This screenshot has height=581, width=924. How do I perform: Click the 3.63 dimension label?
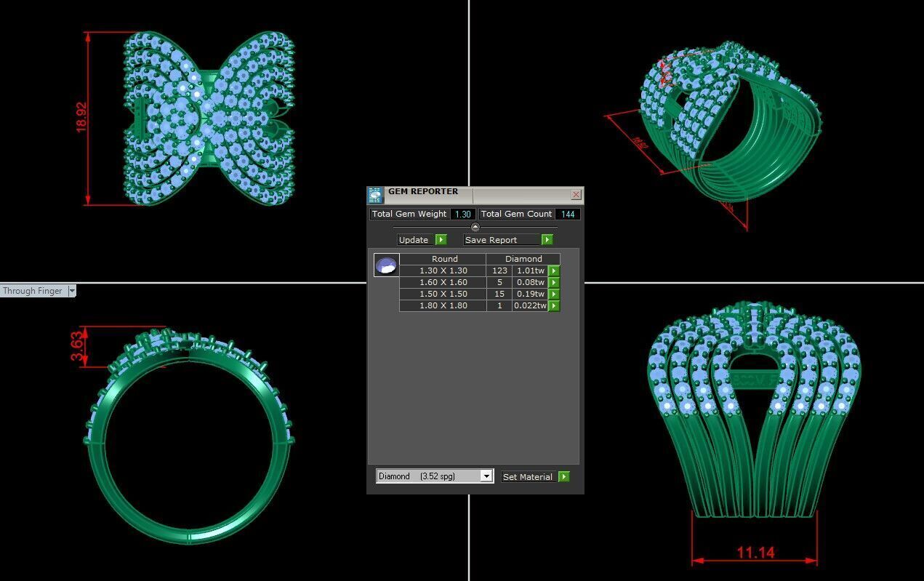click(x=77, y=346)
